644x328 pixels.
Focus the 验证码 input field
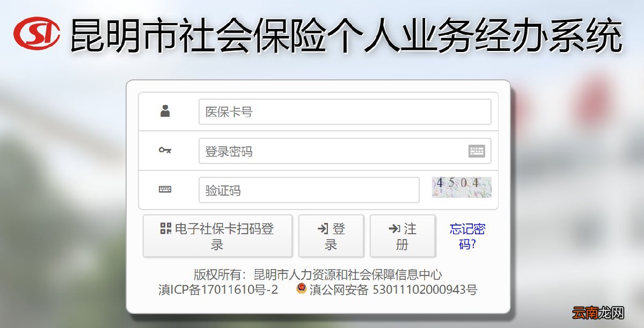click(x=309, y=190)
